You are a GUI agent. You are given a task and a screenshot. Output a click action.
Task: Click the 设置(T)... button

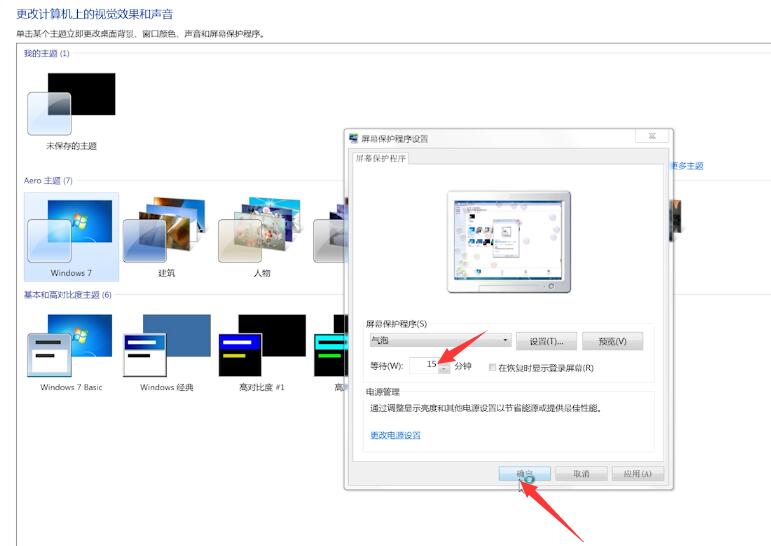click(553, 341)
